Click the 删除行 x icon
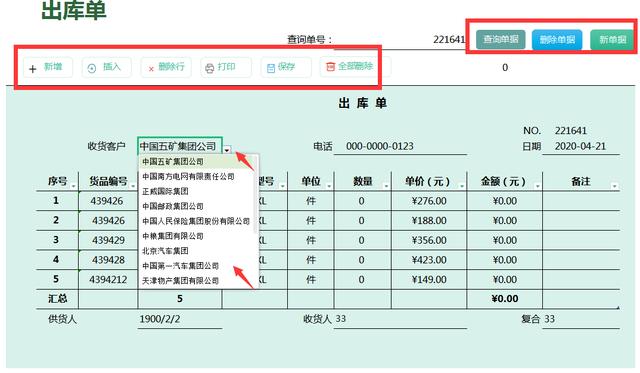This screenshot has width=640, height=373. click(x=151, y=69)
